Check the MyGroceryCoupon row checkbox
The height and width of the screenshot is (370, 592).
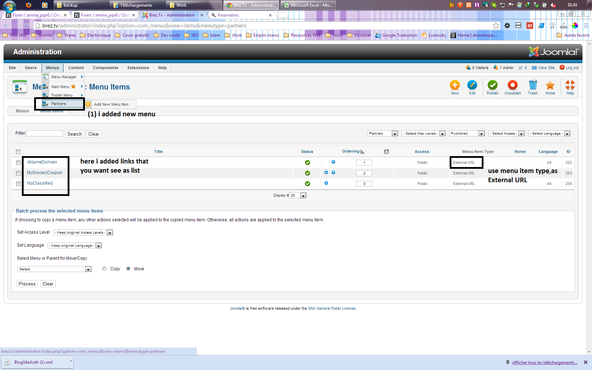tap(18, 173)
